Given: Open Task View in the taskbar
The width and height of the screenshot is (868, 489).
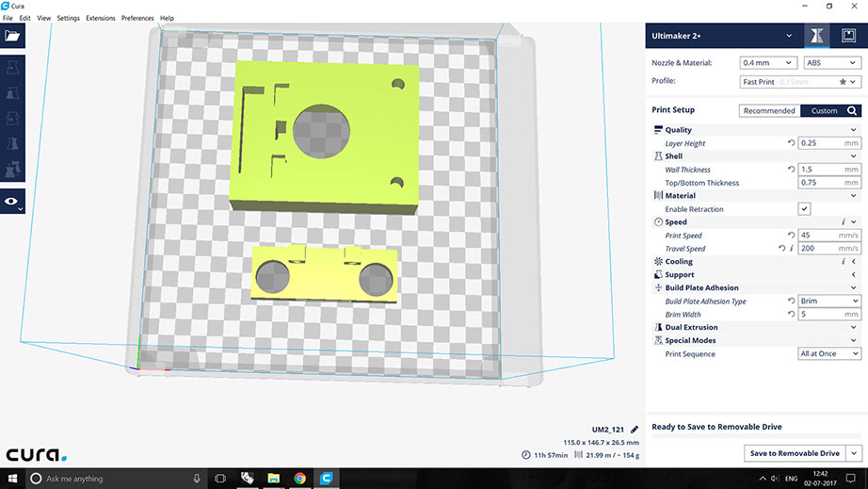Looking at the screenshot, I should pos(220,479).
